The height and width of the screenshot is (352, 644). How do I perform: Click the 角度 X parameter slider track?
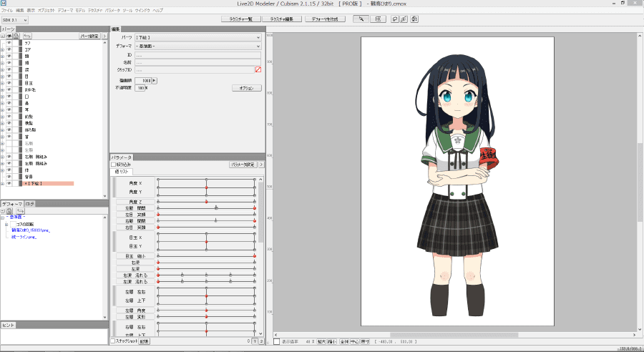point(206,184)
